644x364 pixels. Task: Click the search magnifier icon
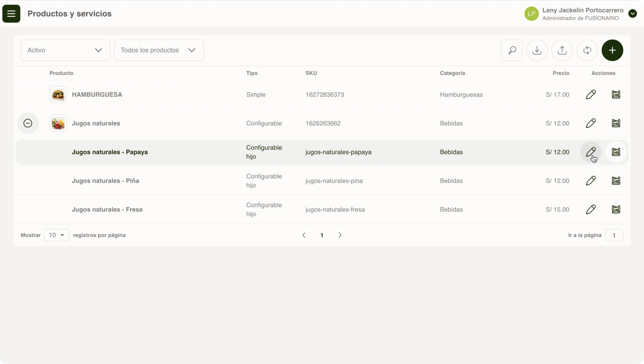512,50
